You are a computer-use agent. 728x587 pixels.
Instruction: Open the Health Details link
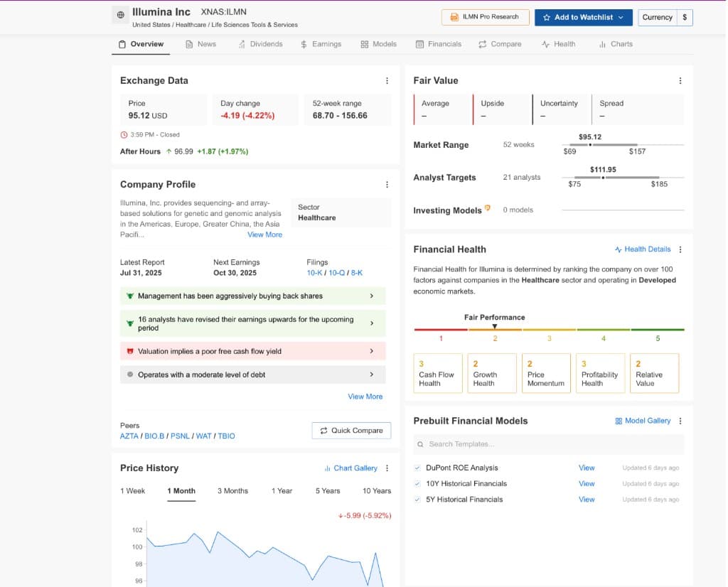(643, 249)
